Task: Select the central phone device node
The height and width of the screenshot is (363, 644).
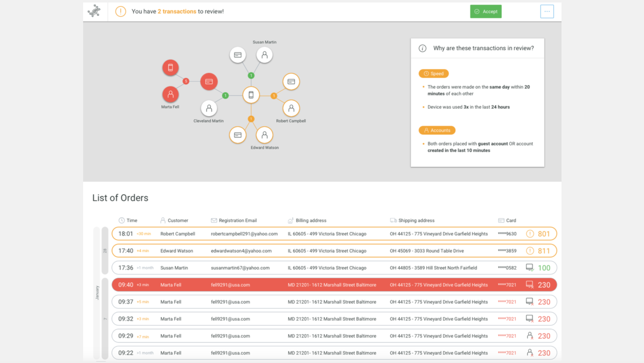Action: click(251, 95)
